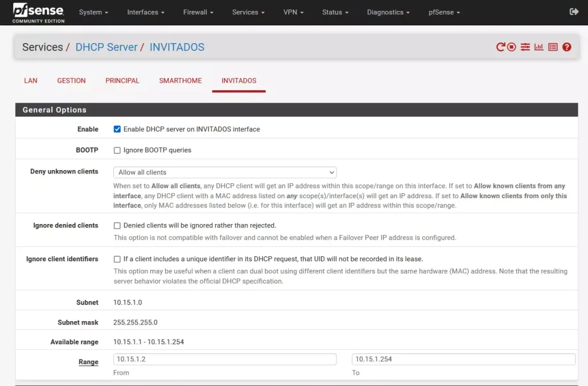588x386 pixels.
Task: Switch to the GESTION tab
Action: 71,80
